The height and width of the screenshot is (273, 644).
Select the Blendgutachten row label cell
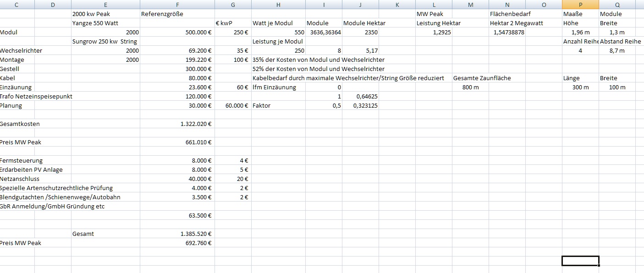[60, 197]
